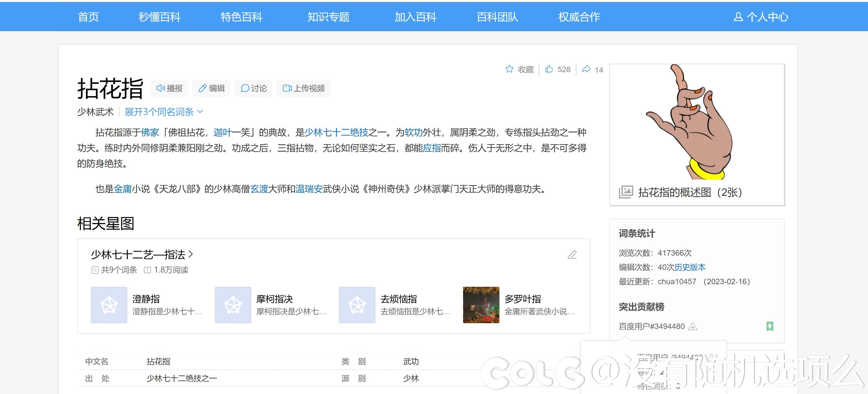868x394 pixels.
Task: Open 个人中心 user center
Action: point(761,17)
